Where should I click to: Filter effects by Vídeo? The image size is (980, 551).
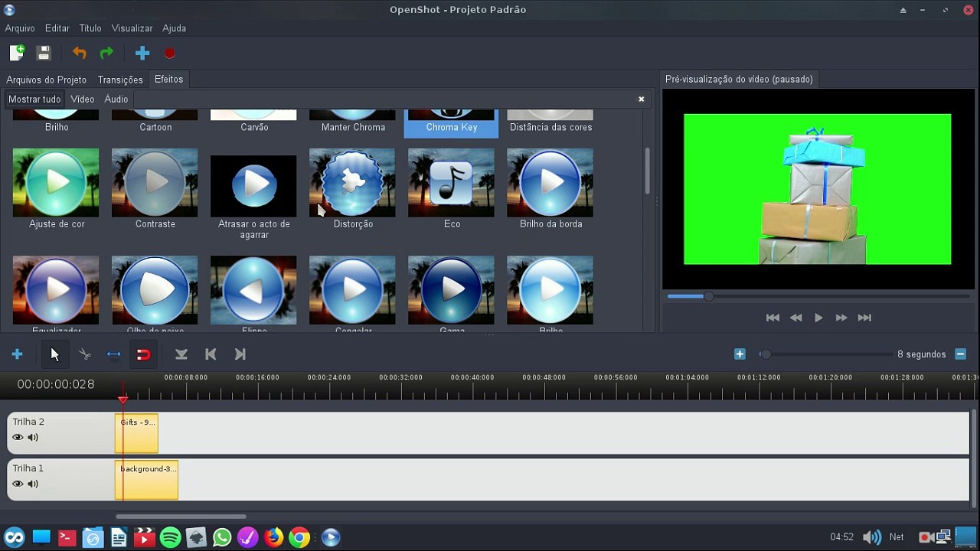tap(83, 99)
